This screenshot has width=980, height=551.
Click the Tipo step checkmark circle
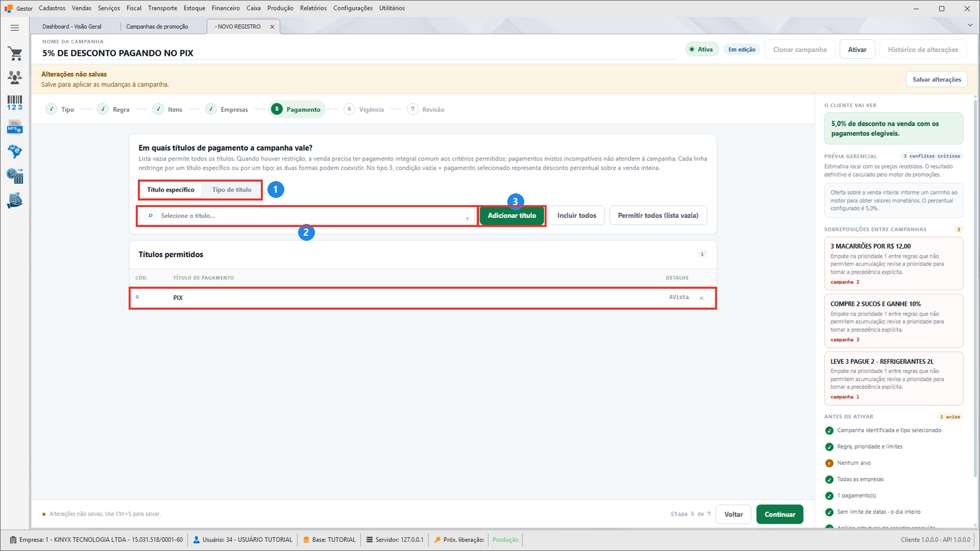(51, 109)
